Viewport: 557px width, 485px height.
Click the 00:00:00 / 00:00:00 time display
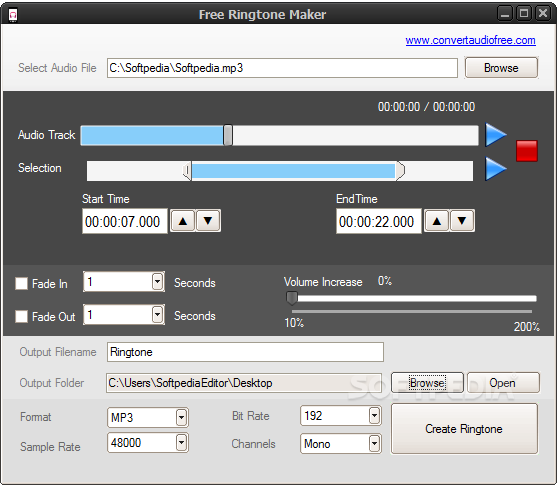click(426, 107)
